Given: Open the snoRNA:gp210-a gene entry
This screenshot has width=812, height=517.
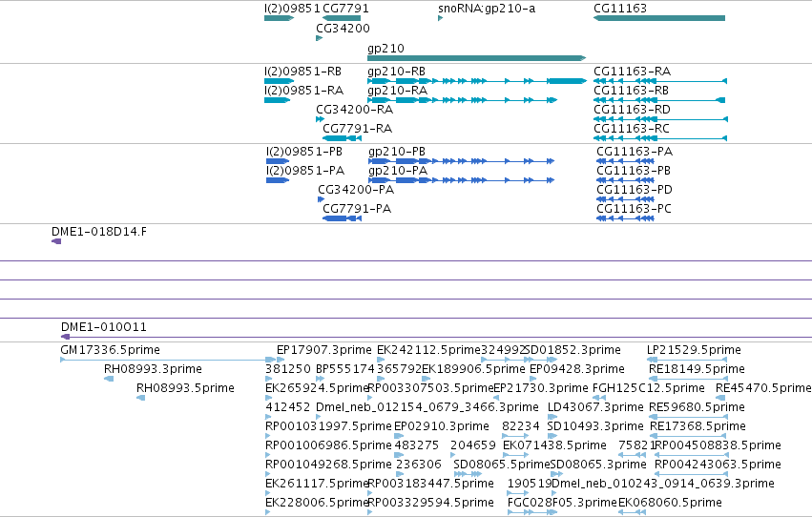Looking at the screenshot, I should (487, 9).
